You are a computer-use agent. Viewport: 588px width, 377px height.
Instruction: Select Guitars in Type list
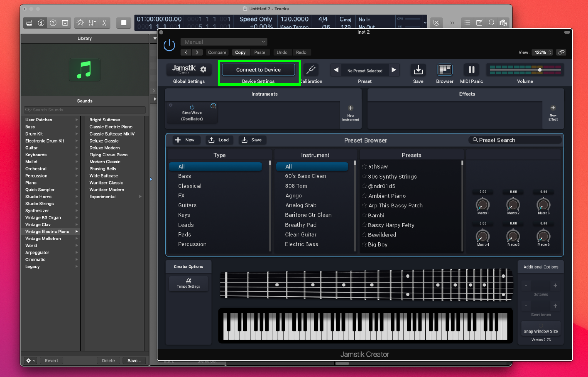[187, 205]
